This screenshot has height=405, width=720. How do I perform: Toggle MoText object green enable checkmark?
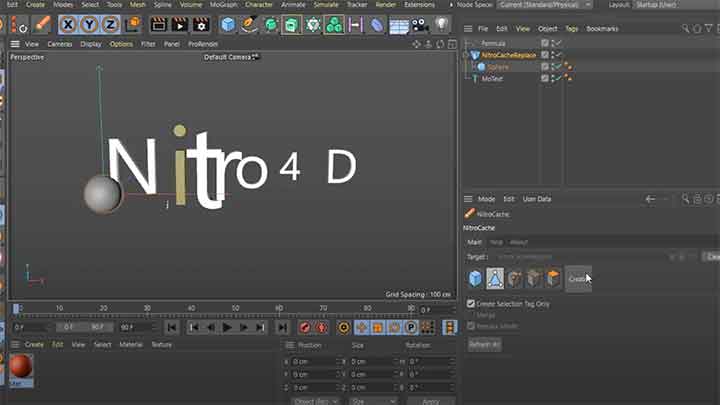tap(557, 78)
